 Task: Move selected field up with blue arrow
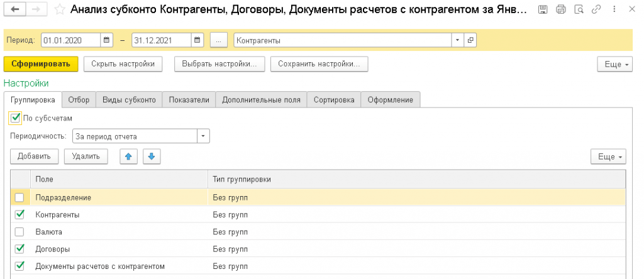128,156
